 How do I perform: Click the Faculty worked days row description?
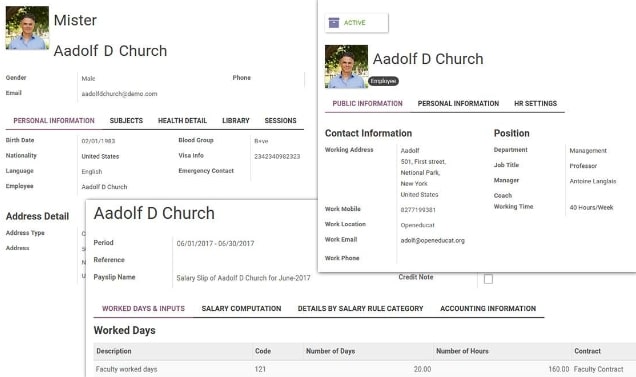pos(127,369)
